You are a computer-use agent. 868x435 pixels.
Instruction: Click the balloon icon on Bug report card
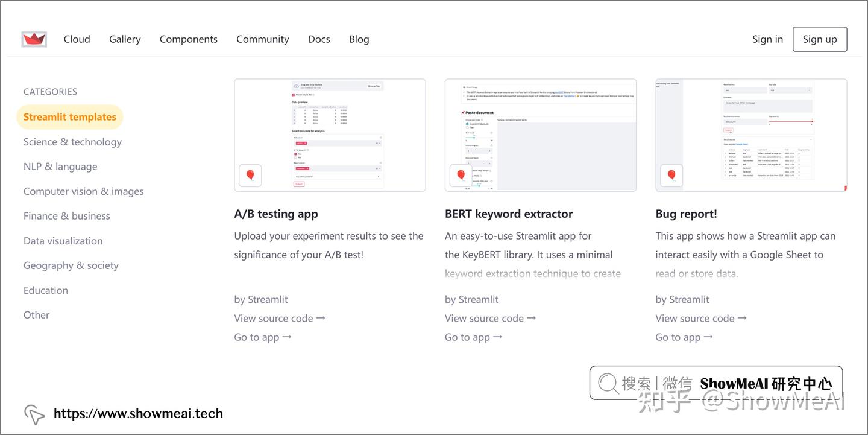click(671, 176)
